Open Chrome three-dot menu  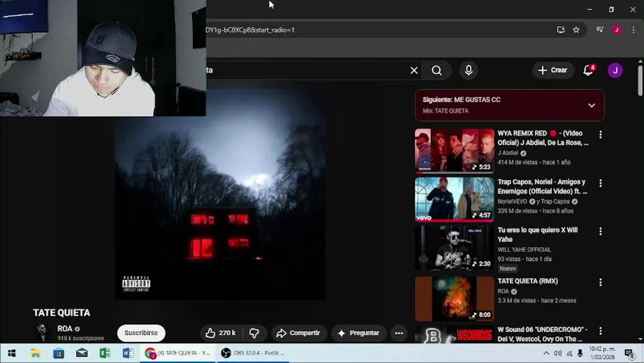[633, 30]
